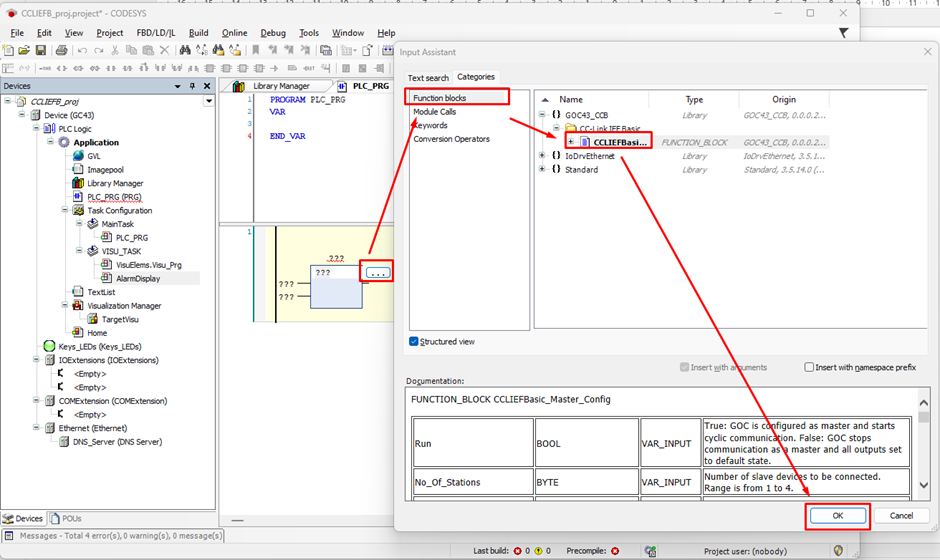Viewport: 940px width, 560px height.
Task: Pin the Devices panel with pushpin icon
Action: coord(192,86)
